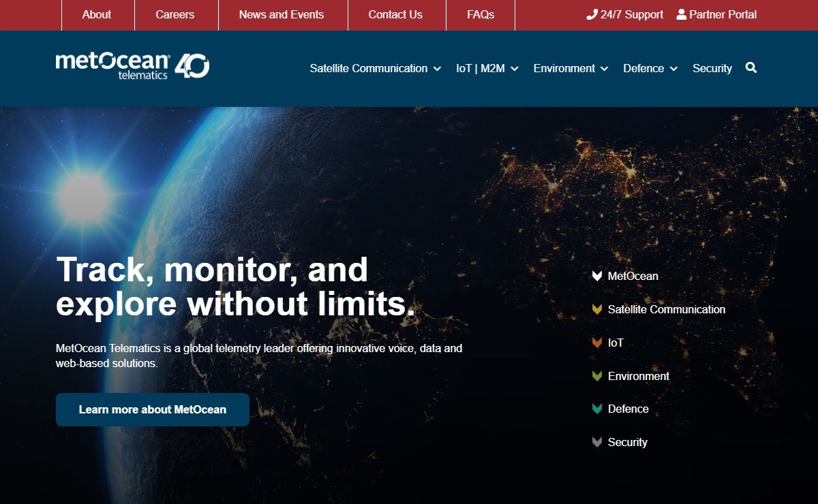Click Environment text in main navbar
This screenshot has height=504, width=818.
564,68
